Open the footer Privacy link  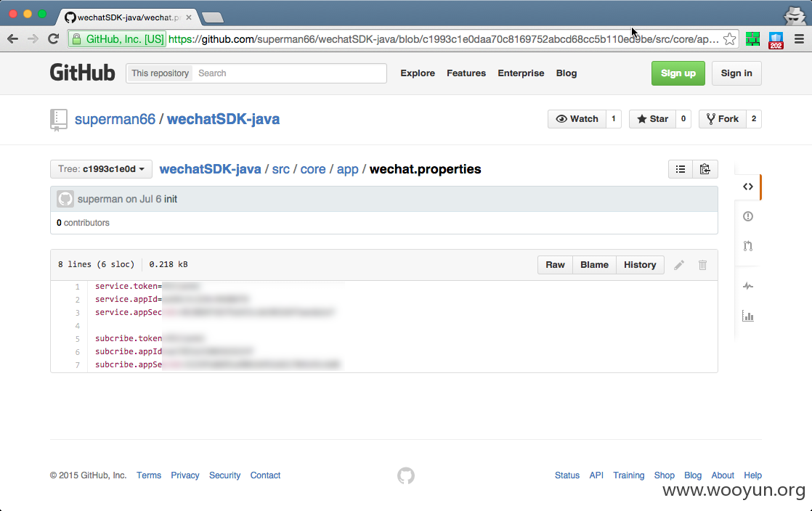point(185,475)
